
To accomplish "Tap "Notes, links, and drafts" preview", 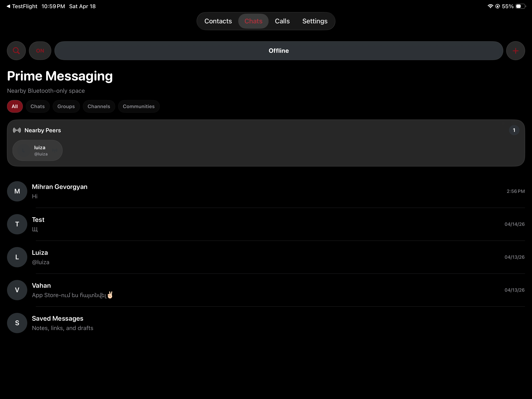I will pos(63,328).
